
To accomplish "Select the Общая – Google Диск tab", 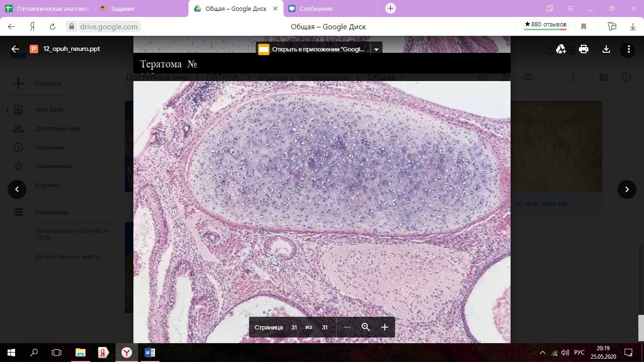I will 236,8.
